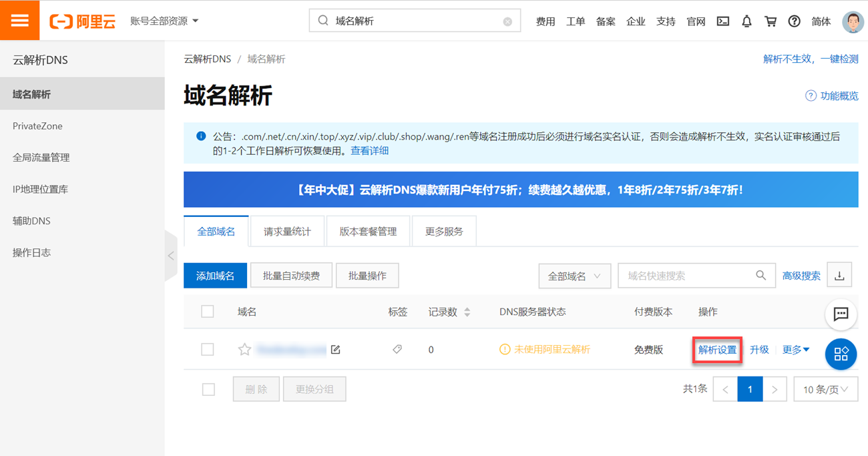The height and width of the screenshot is (456, 868).
Task: Click the announcement info icon
Action: coord(201,136)
